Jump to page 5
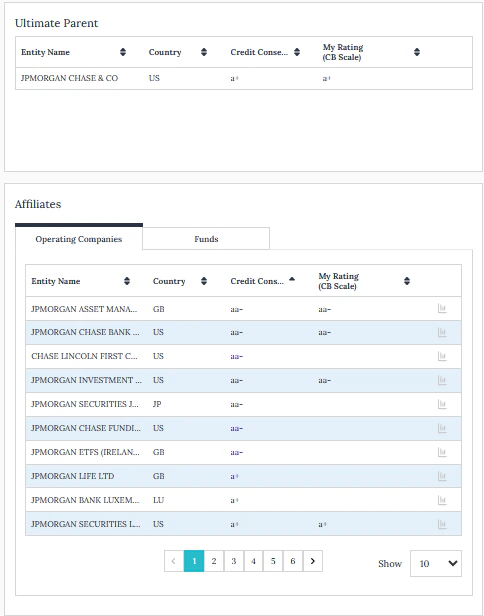Screen dimensions: 484x616 point(273,561)
